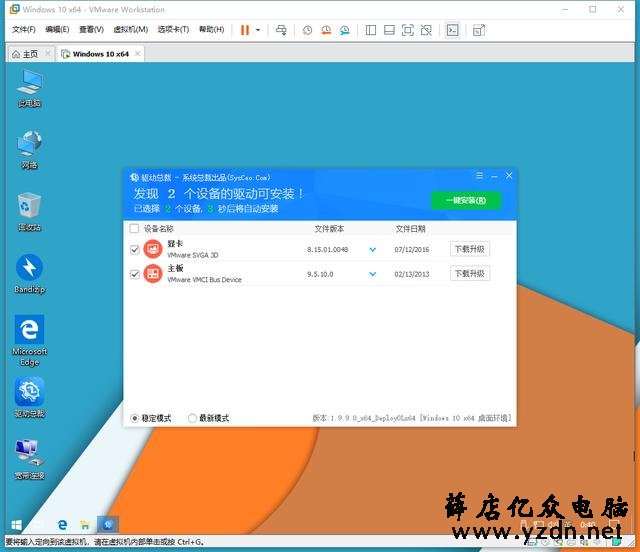
Task: Open the 帮助(H) menu
Action: click(x=211, y=29)
